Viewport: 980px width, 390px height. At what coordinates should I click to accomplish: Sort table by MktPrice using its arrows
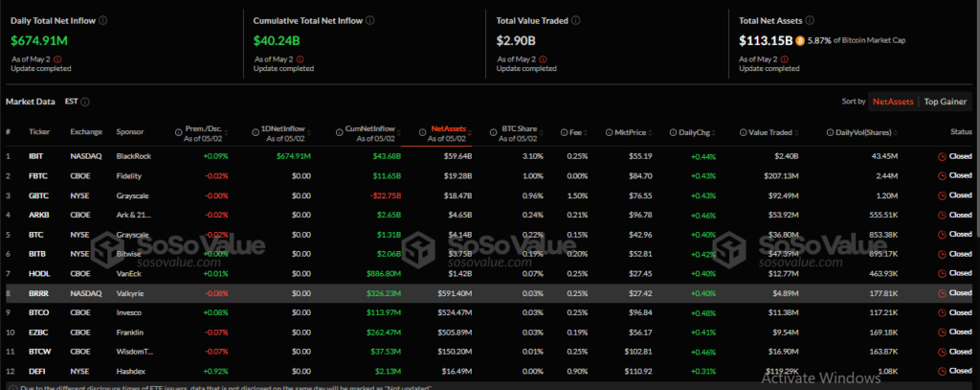tap(650, 133)
